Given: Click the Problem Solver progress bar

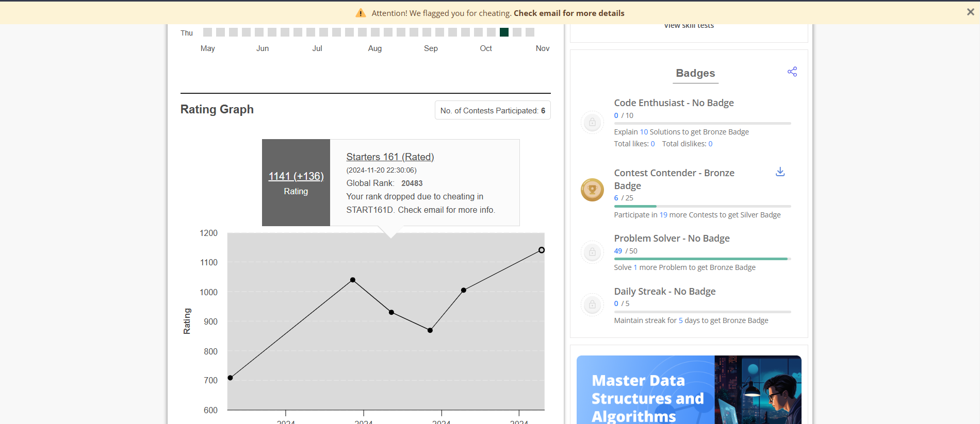Looking at the screenshot, I should point(703,259).
